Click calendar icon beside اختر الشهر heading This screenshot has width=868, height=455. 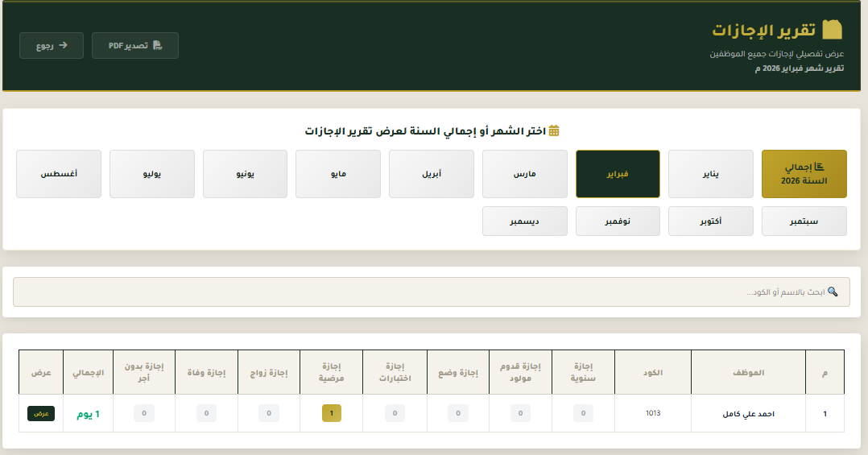(554, 130)
